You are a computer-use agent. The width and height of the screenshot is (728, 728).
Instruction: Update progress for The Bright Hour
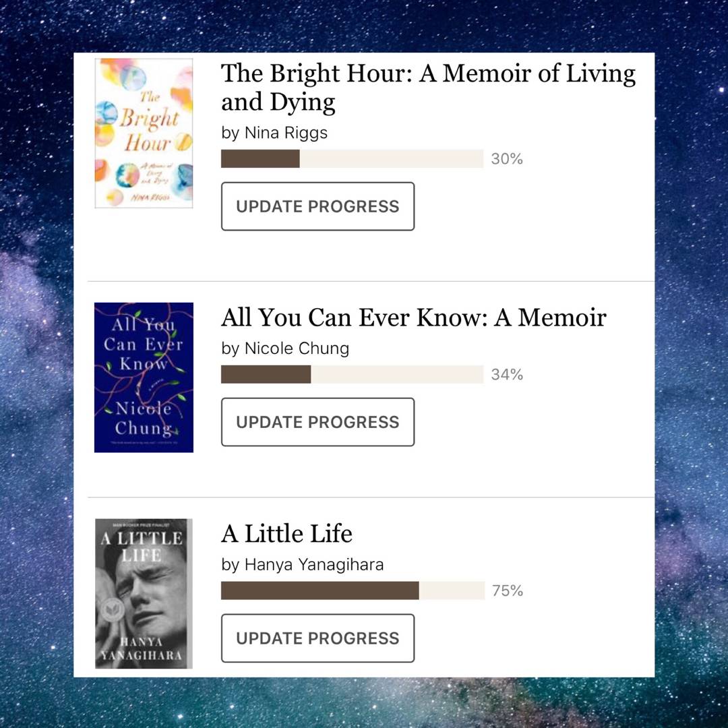tap(317, 206)
